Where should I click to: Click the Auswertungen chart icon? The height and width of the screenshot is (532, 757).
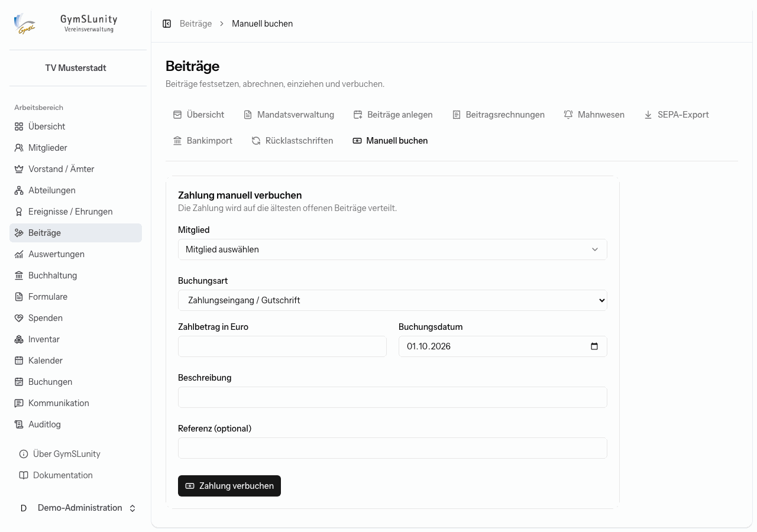[19, 254]
